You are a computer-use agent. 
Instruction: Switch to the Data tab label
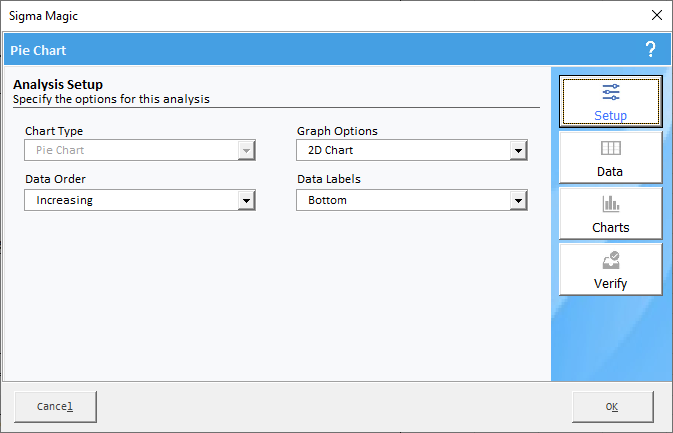pos(610,172)
